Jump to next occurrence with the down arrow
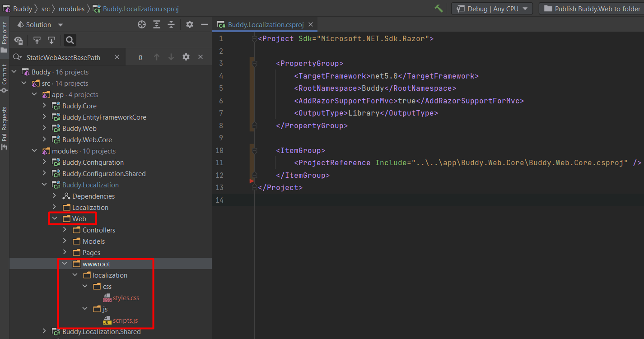The height and width of the screenshot is (339, 644). [171, 57]
